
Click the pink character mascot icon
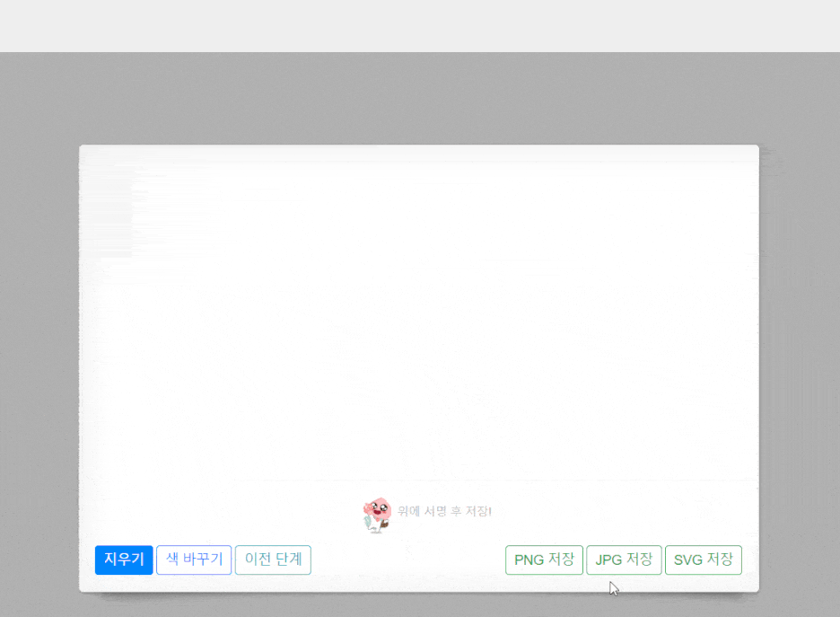[377, 515]
